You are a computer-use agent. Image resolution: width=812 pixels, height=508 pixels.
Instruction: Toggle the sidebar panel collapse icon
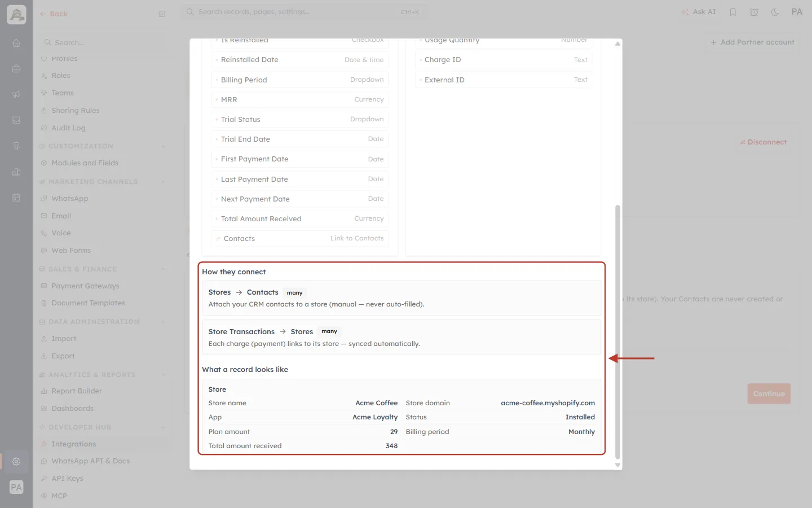[x=162, y=14]
